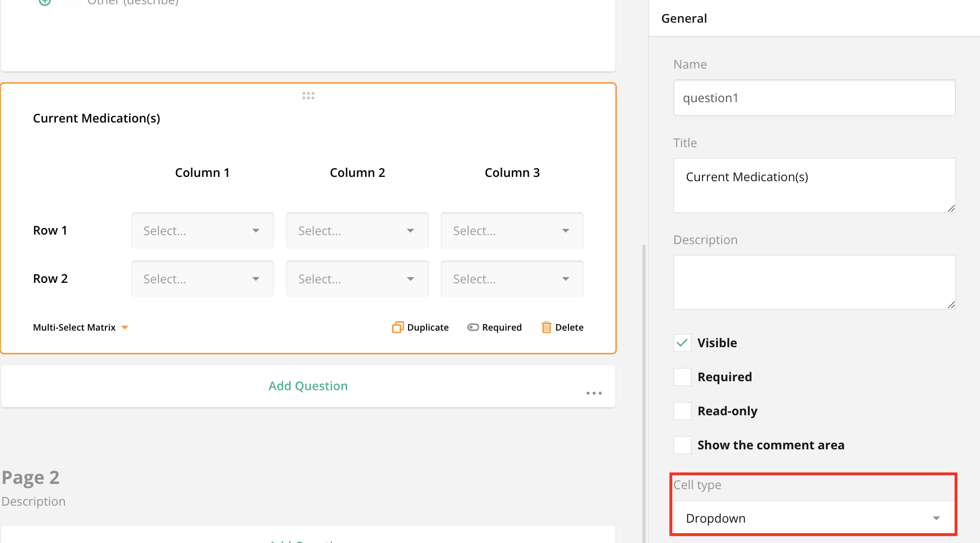Image resolution: width=980 pixels, height=543 pixels.
Task: Click the green plus icon near Other (describe)
Action: (x=45, y=2)
